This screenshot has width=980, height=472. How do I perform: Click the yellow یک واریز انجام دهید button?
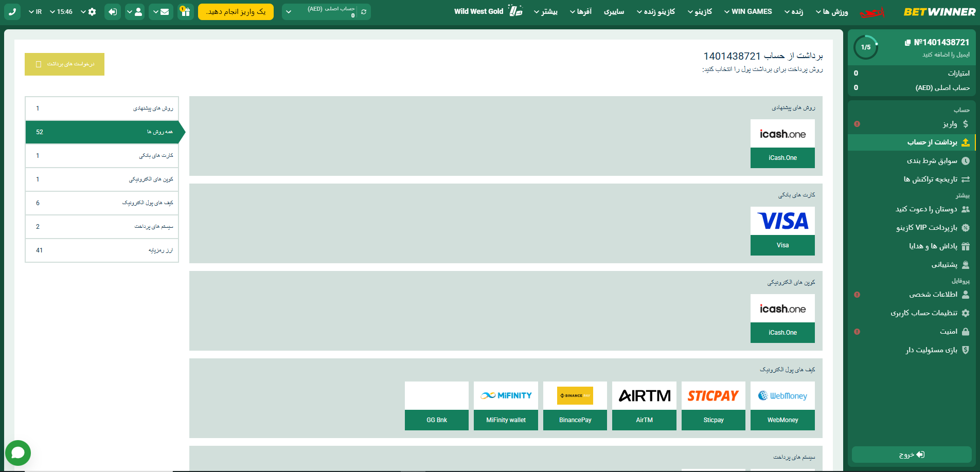point(236,12)
